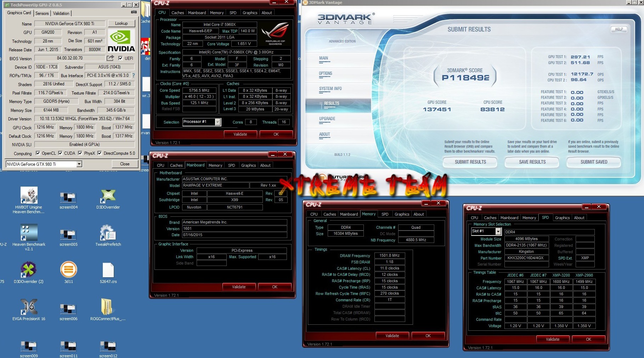The width and height of the screenshot is (644, 358).
Task: Select the 3d11 desktop icon
Action: point(68,273)
